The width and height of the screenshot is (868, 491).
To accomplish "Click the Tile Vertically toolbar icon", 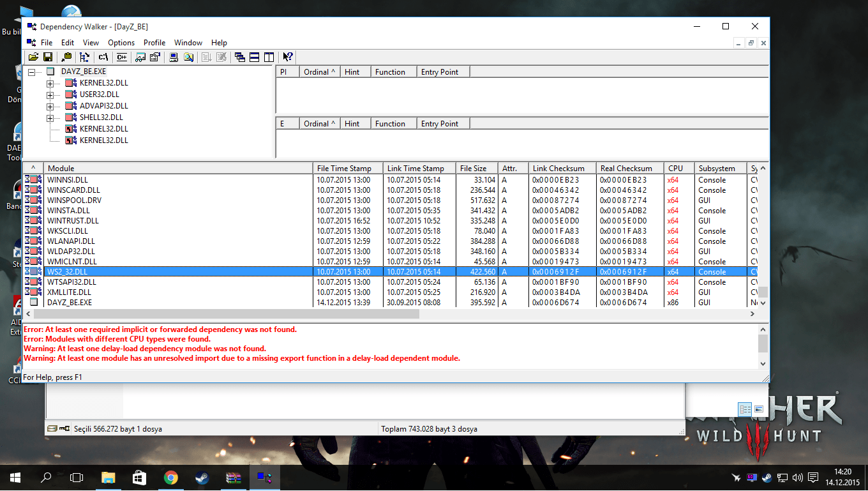I will click(269, 57).
